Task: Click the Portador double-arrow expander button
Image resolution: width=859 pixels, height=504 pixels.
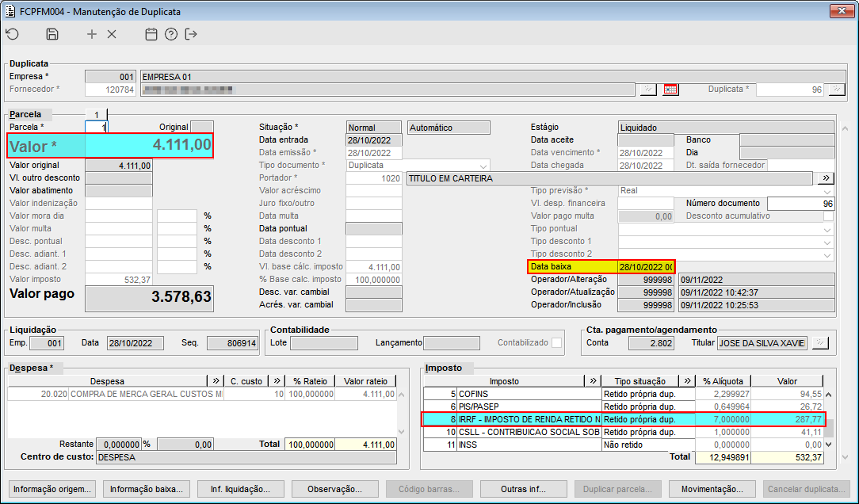Action: pyautogui.click(x=826, y=178)
